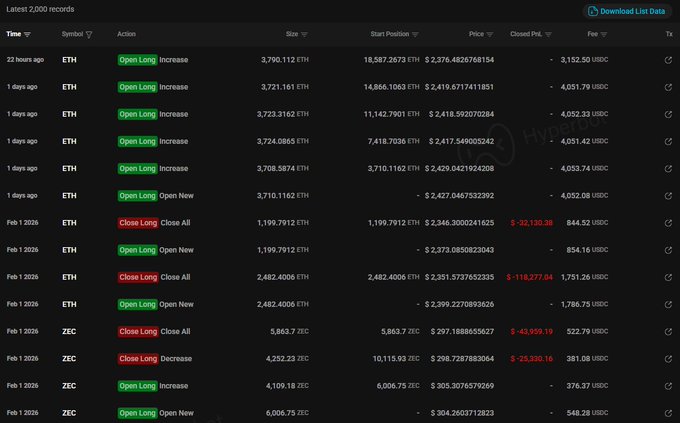This screenshot has height=423, width=680.
Task: Select size 4,109.18 ZEC
Action: coord(288,386)
